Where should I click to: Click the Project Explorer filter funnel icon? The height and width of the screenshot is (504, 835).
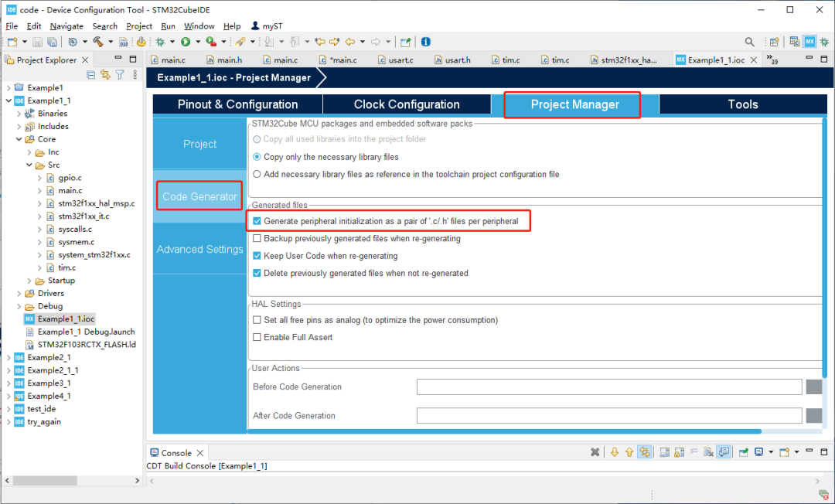point(120,75)
